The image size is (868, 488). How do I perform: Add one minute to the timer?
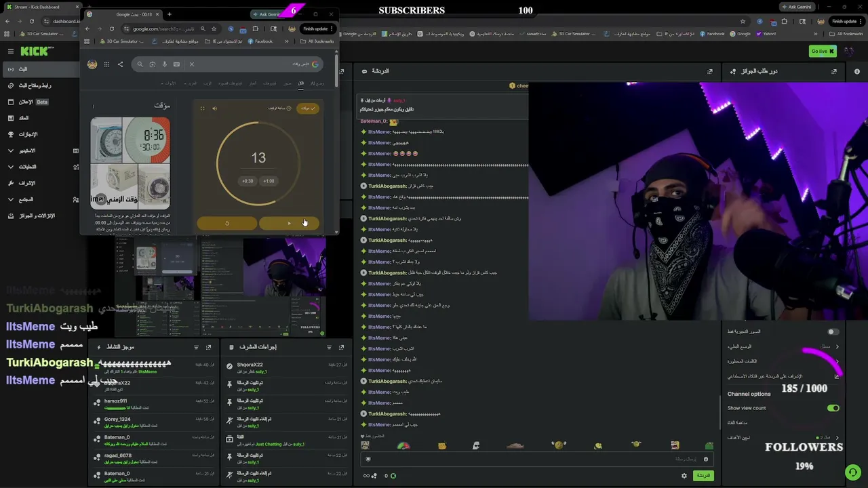(269, 181)
